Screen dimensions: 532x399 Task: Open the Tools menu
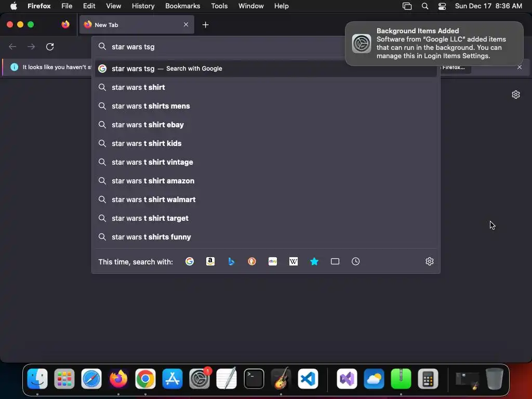(219, 6)
